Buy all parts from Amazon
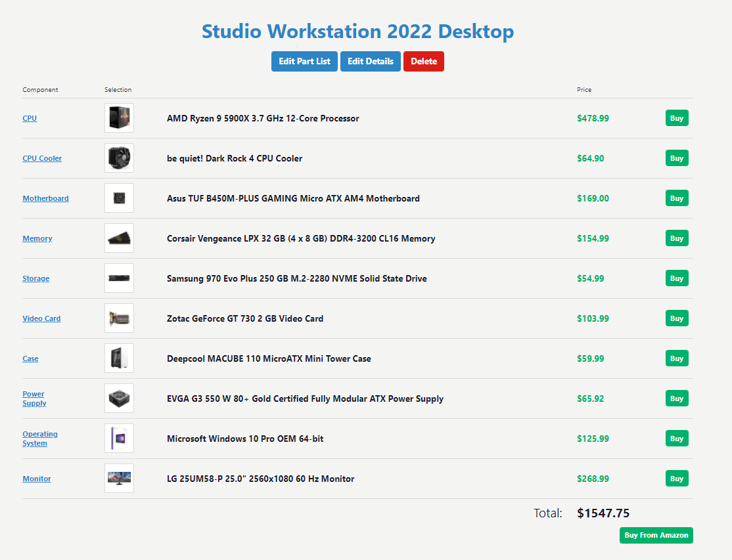This screenshot has width=732, height=560. 656,535
